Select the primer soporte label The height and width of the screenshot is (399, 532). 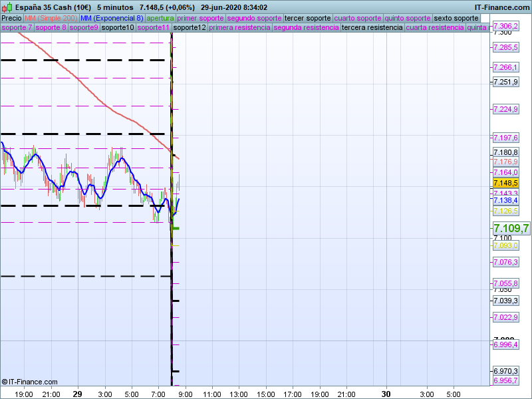tap(200, 18)
